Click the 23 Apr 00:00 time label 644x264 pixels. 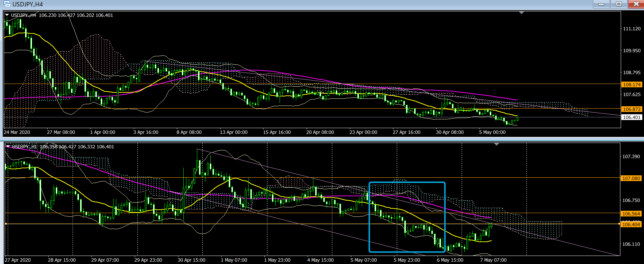tap(363, 132)
